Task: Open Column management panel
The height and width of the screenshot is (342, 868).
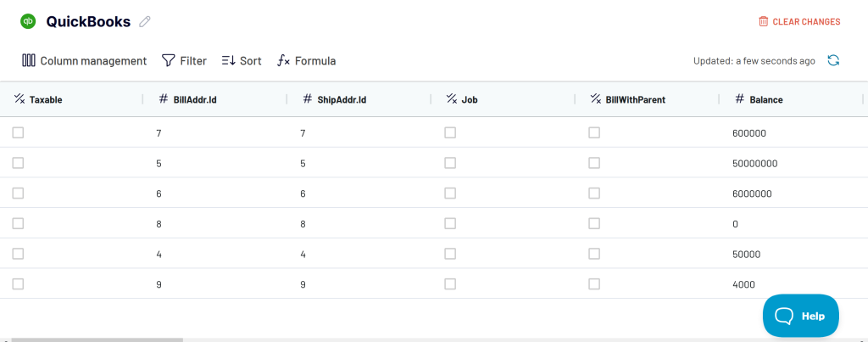Action: [x=84, y=60]
